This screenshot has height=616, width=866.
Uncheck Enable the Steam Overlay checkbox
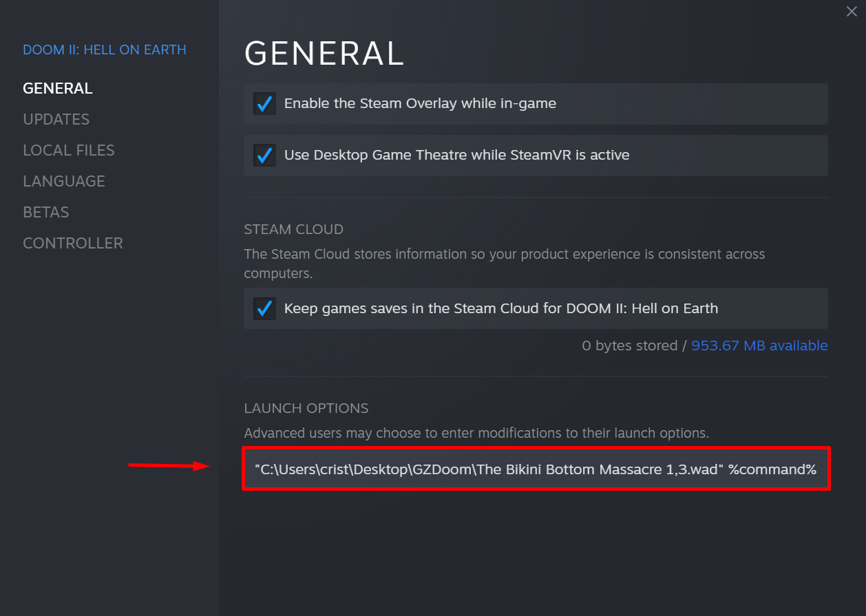click(264, 104)
